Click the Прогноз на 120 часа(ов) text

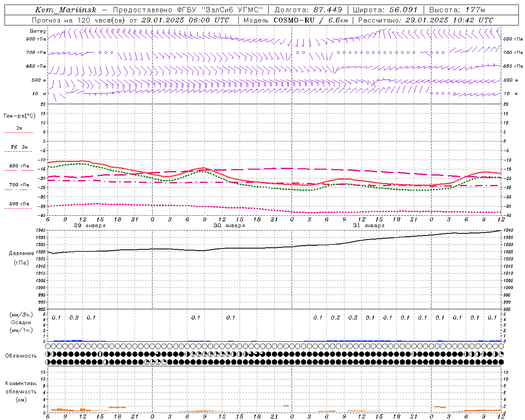(79, 20)
